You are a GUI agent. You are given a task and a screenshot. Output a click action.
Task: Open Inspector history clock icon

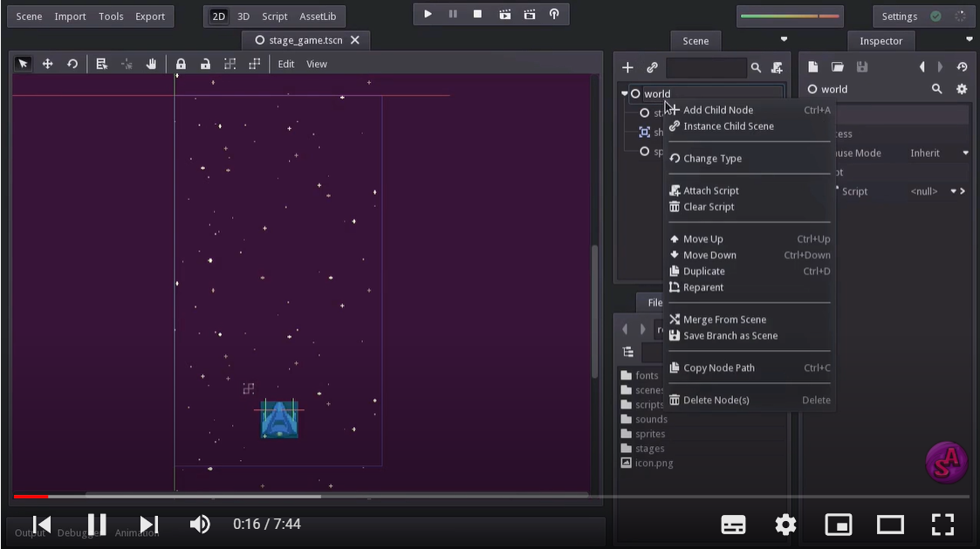[x=962, y=67]
